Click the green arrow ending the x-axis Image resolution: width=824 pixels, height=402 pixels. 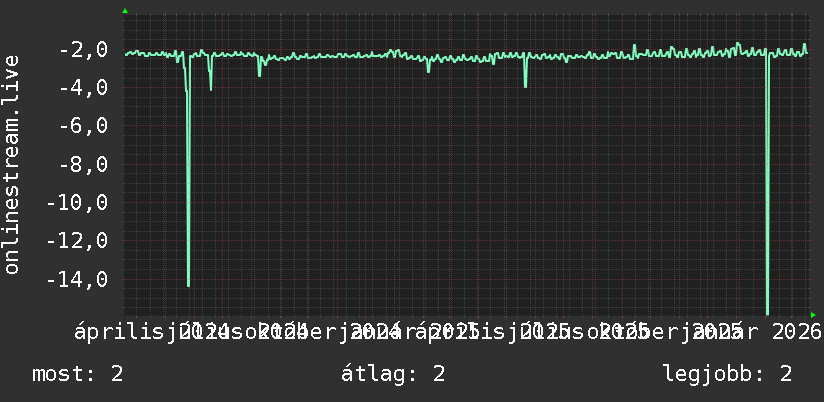813,315
